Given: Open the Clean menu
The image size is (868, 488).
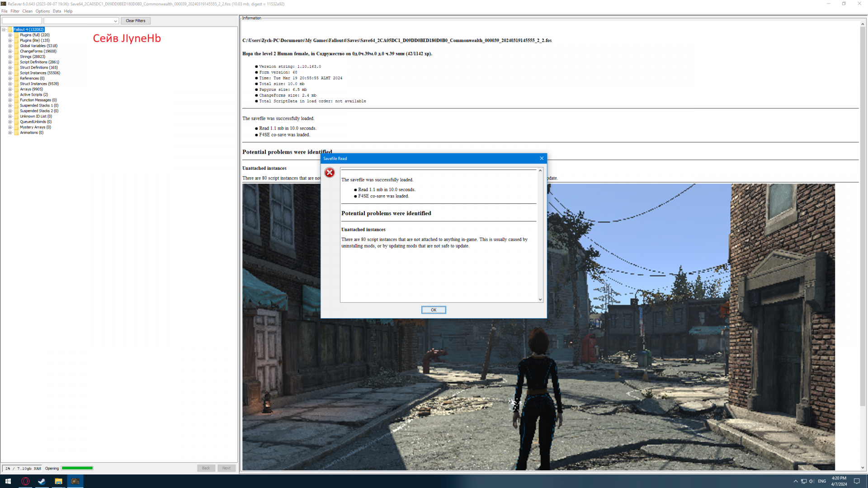Looking at the screenshot, I should pyautogui.click(x=27, y=11).
